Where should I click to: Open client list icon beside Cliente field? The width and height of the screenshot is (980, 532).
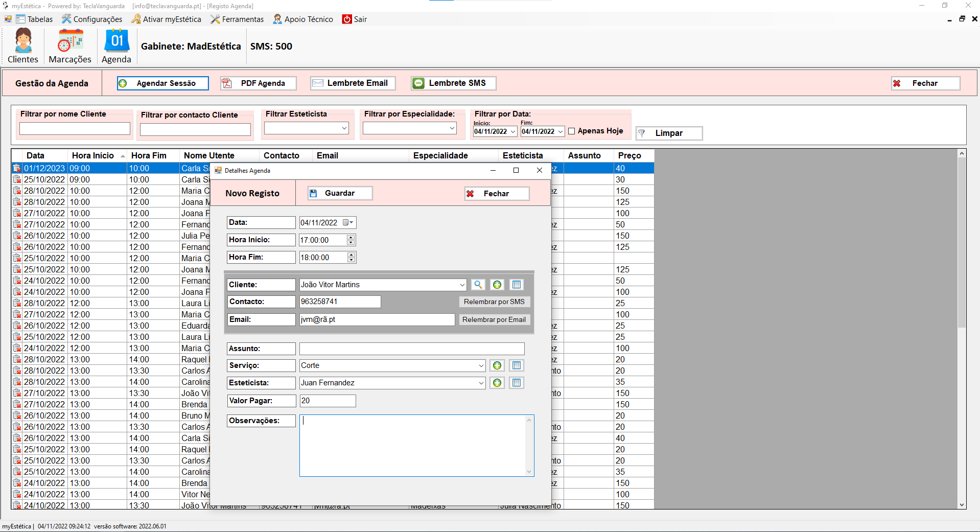pos(517,285)
